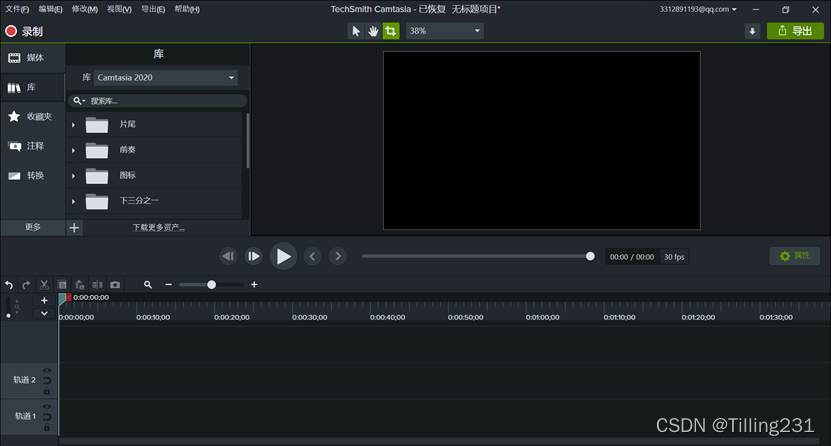This screenshot has height=446, width=831.
Task: Expand the 下三分之一 folder arrow
Action: pos(74,201)
